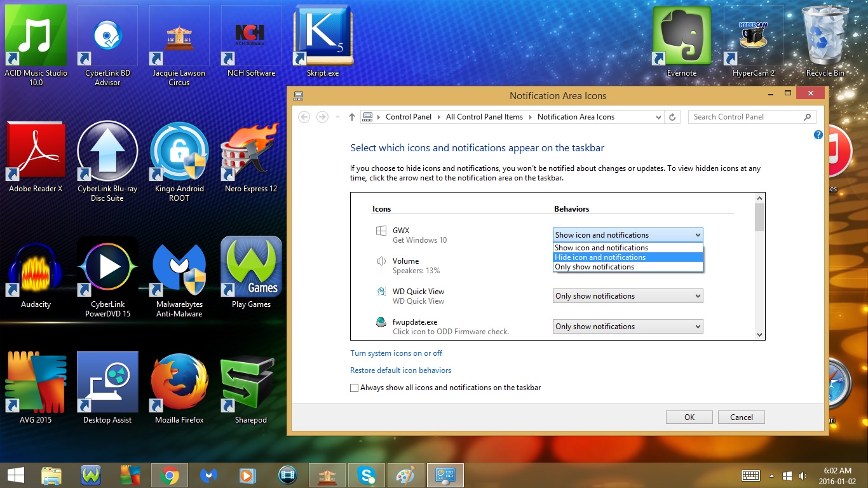This screenshot has width=868, height=488.
Task: Open CyberLink BD Advisor desktop icon
Action: 107,45
